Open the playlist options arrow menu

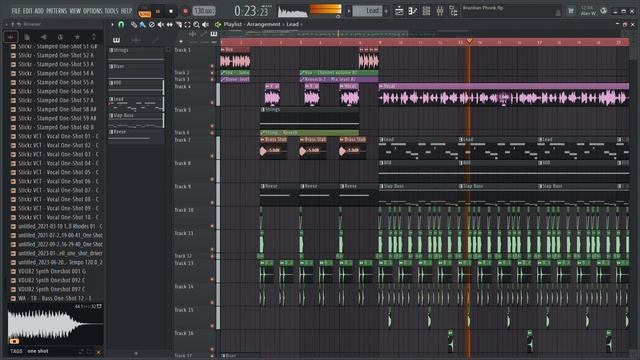point(113,24)
